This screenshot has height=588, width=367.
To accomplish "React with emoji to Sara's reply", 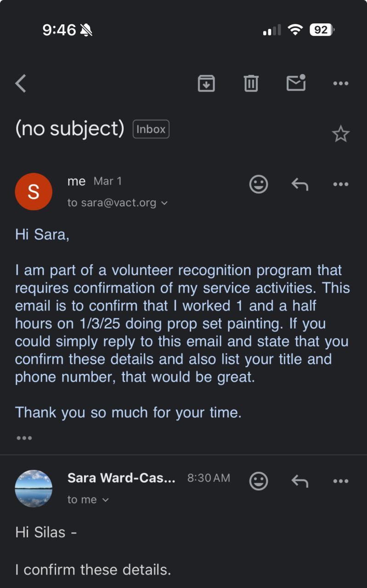I will coord(259,481).
